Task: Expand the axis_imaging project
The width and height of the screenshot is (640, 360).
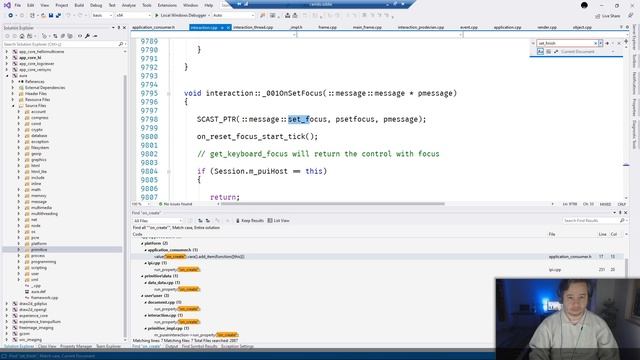Action: coord(7,340)
